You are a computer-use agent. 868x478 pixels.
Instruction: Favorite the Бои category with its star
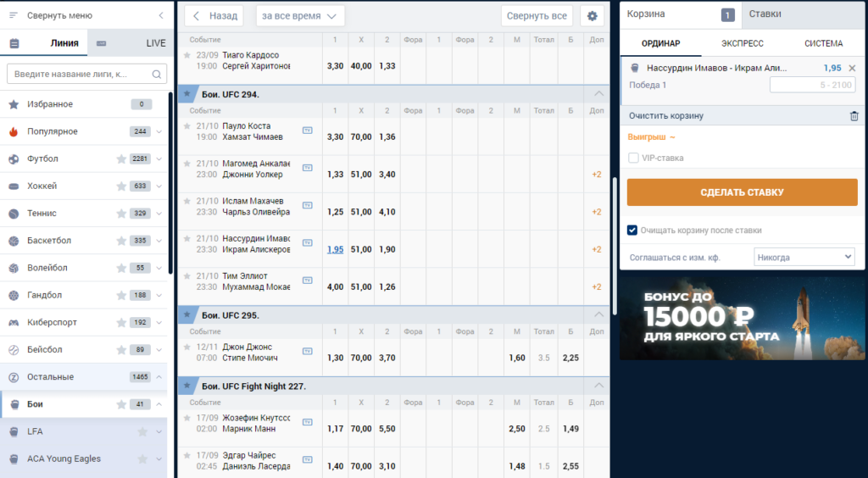point(121,404)
